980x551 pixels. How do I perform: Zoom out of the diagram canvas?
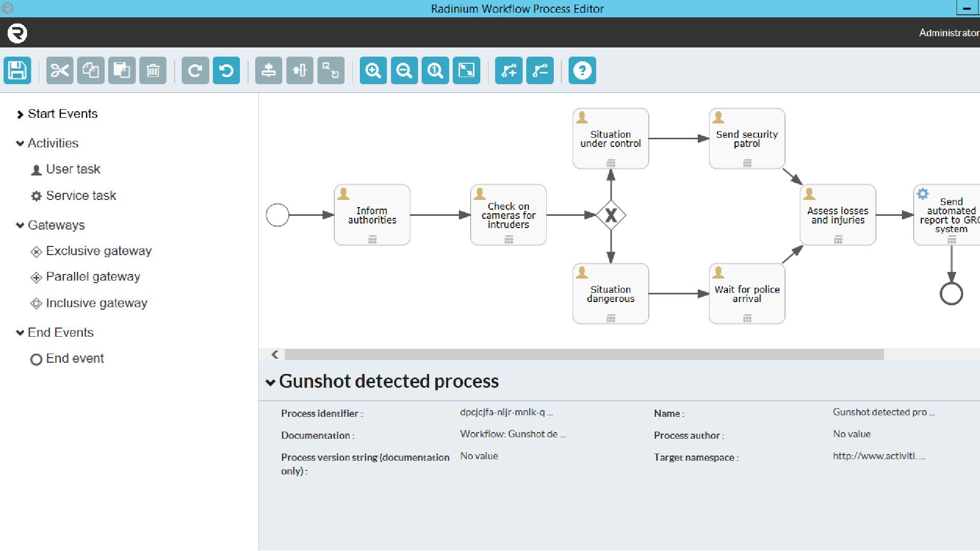point(405,70)
